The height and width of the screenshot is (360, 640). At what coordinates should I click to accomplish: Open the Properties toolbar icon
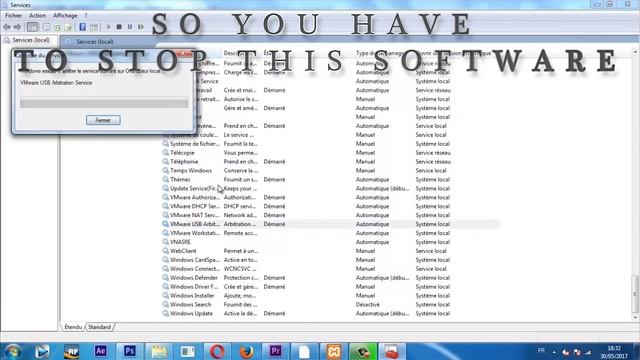coord(47,27)
